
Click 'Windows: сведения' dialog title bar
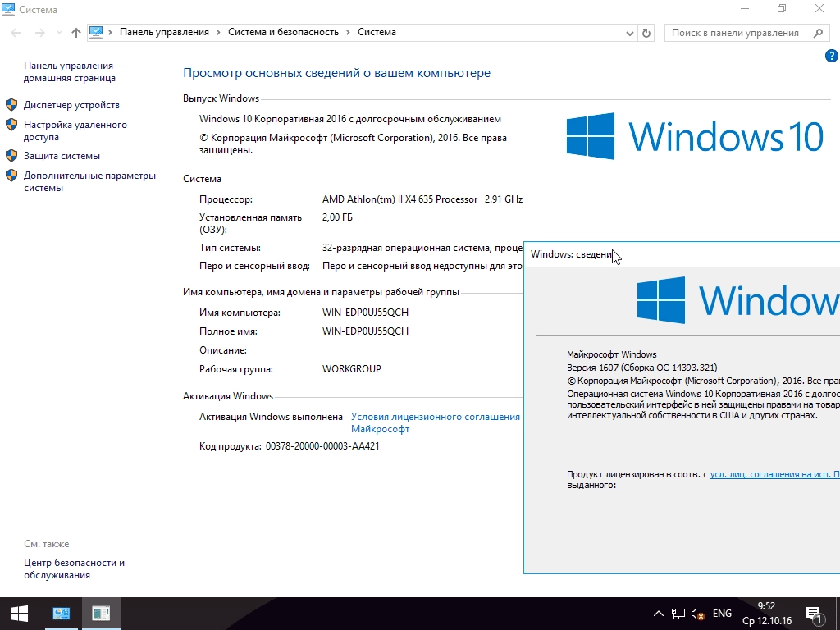point(682,254)
